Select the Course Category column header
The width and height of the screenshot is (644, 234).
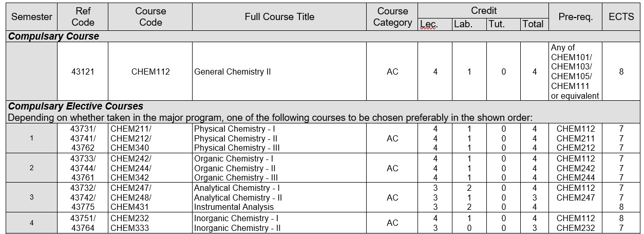point(392,16)
